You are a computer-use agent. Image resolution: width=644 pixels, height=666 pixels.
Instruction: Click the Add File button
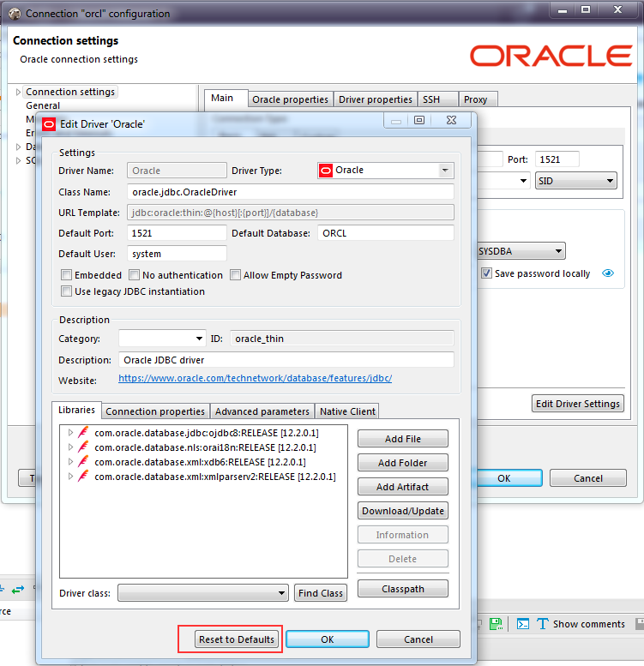[x=403, y=438]
